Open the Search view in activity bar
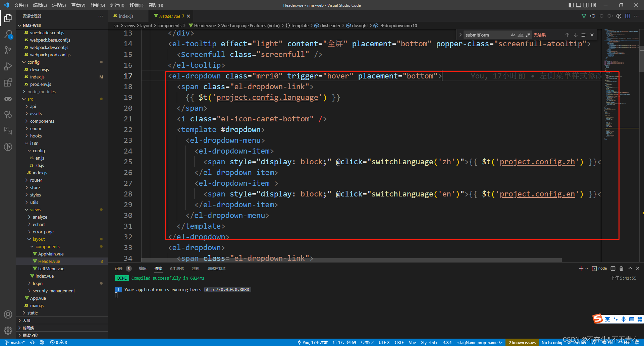 pos(8,34)
